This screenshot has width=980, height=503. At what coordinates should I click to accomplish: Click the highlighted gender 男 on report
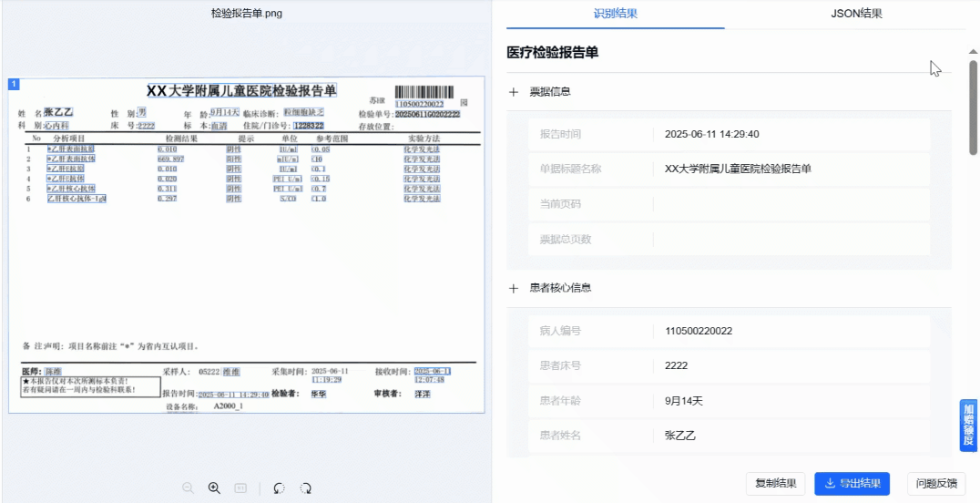tap(142, 113)
